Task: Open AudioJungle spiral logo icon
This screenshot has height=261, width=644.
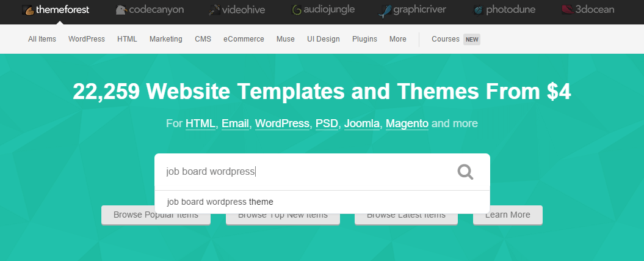Action: point(297,10)
